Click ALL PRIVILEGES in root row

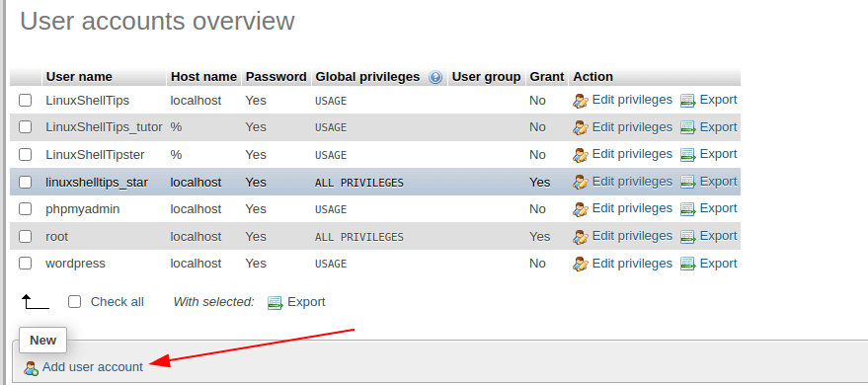(x=359, y=237)
